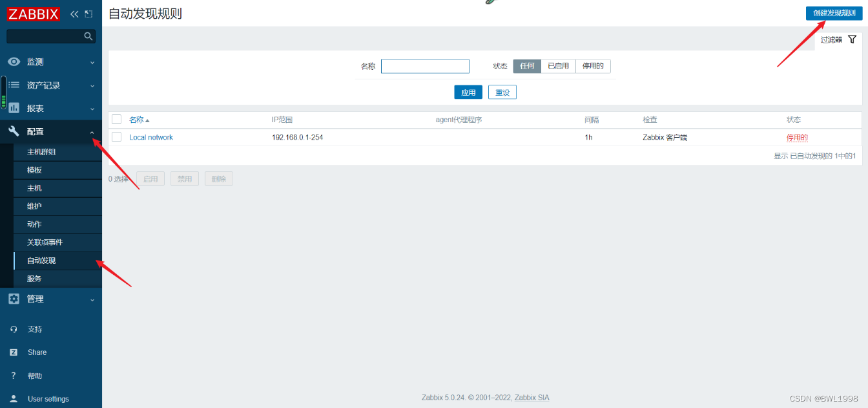The height and width of the screenshot is (408, 868).
Task: Click the 启用 bulk action button
Action: pyautogui.click(x=150, y=178)
